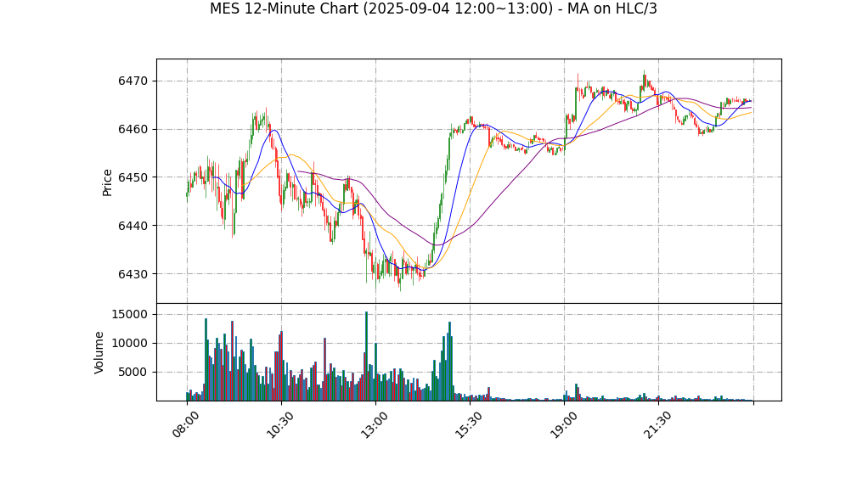Click the 10000 volume axis label
The height and width of the screenshot is (488, 868).
[x=130, y=343]
